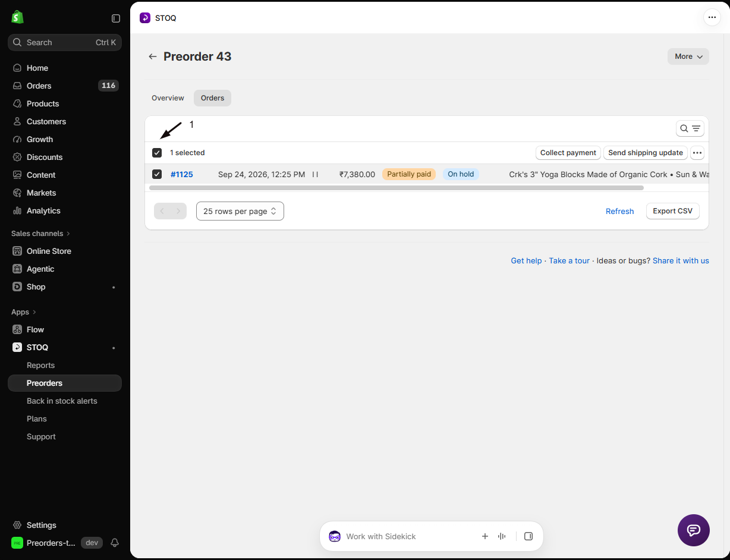Image resolution: width=730 pixels, height=560 pixels.
Task: Go back with the arrow beside Preorder 43
Action: (x=153, y=56)
